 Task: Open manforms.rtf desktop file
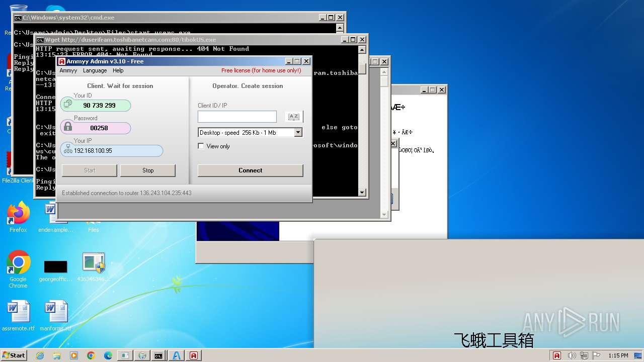click(55, 316)
